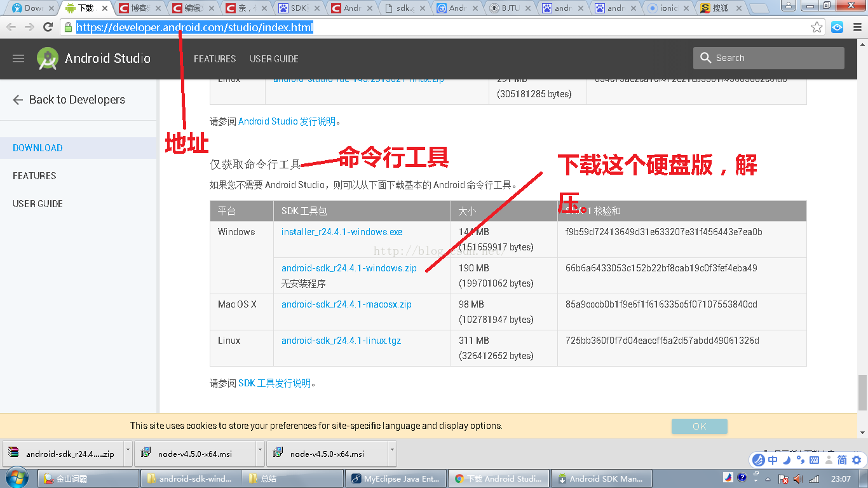Switch to Android SDK Man... taskbar item

(600, 478)
